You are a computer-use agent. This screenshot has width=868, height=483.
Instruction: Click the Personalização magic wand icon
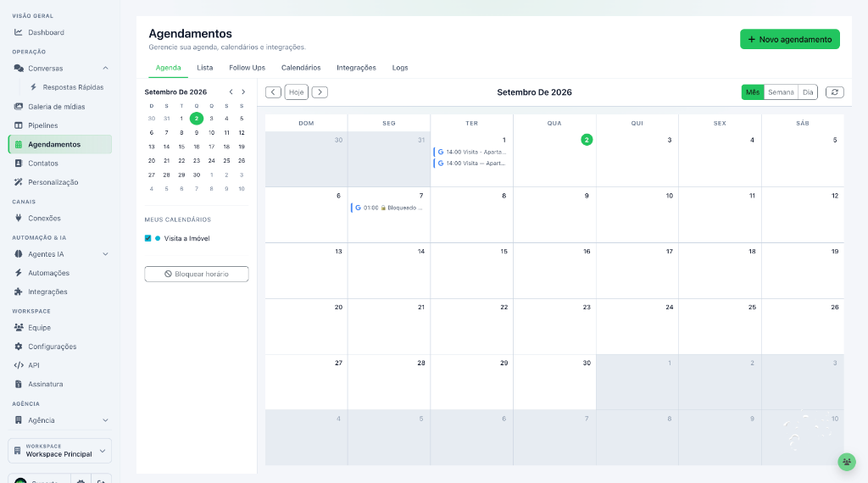tap(19, 182)
